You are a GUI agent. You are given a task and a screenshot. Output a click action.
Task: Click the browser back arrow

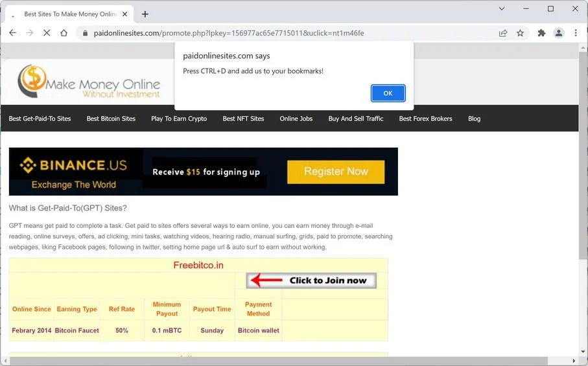12,33
